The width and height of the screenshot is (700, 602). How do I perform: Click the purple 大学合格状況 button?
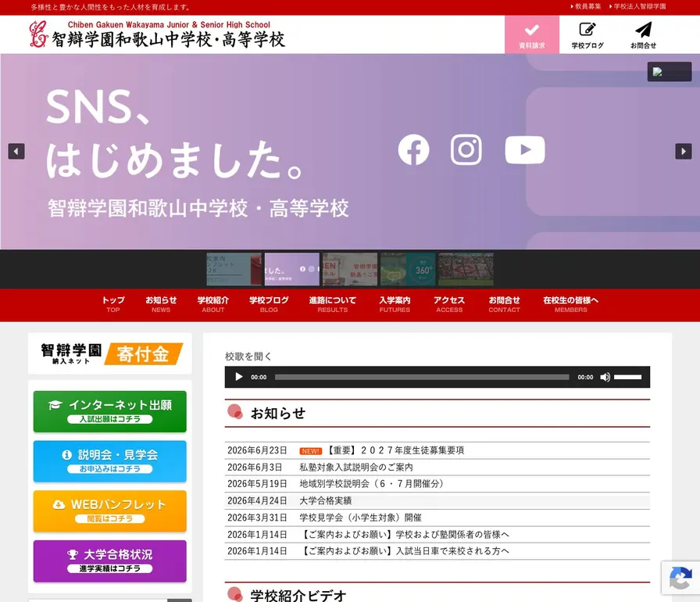coord(110,561)
